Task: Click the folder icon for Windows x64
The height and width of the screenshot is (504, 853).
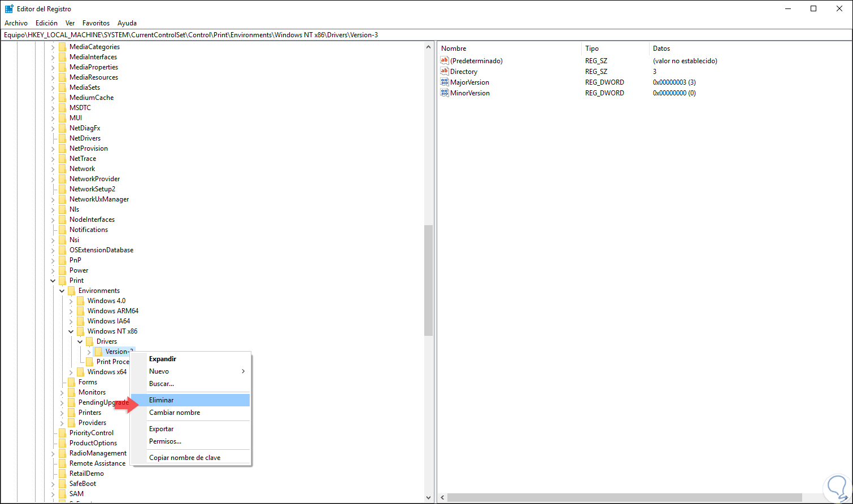Action: (x=80, y=372)
